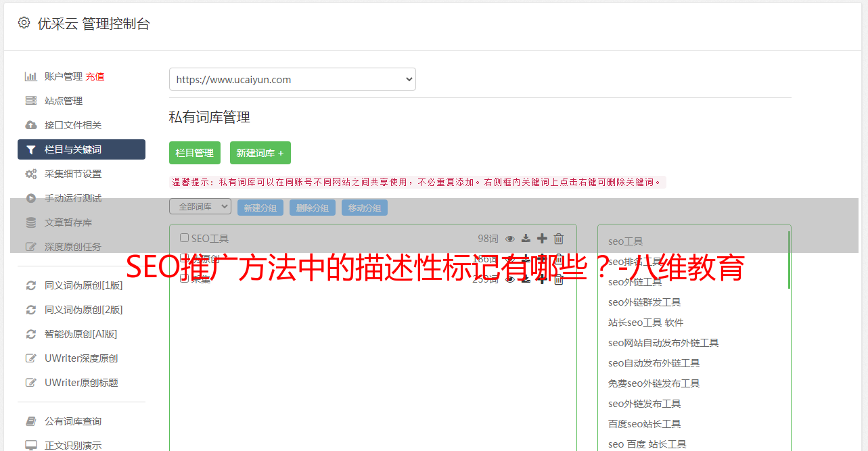
Task: View SEO工具 keywords with the eye icon
Action: (510, 239)
